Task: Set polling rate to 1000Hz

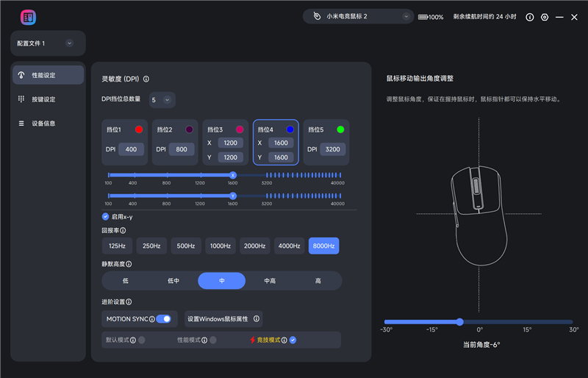Action: [x=220, y=246]
